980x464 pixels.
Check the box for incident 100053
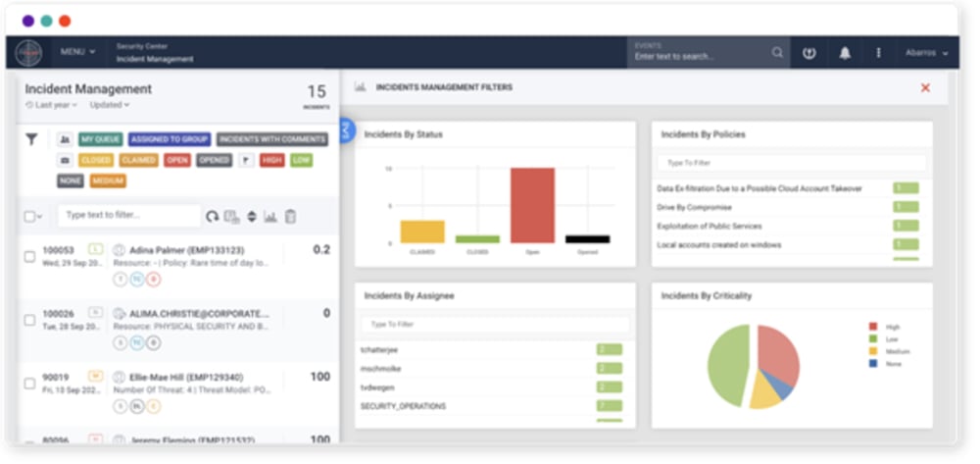click(29, 257)
